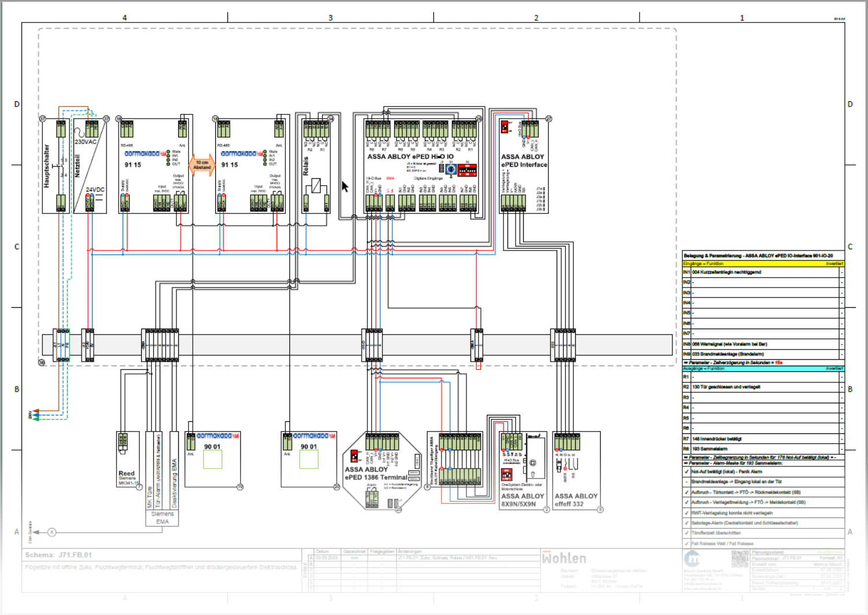Select the blue S1 rotary switch
Viewport: 868px width, 615px height.
(x=451, y=170)
